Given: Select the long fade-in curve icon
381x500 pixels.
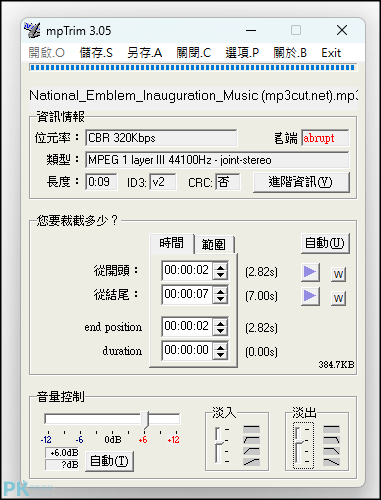Looking at the screenshot, I should coord(251,462).
